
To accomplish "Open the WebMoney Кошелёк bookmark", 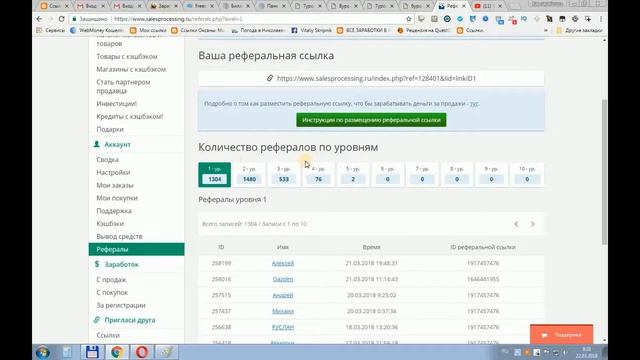I will tap(97, 30).
